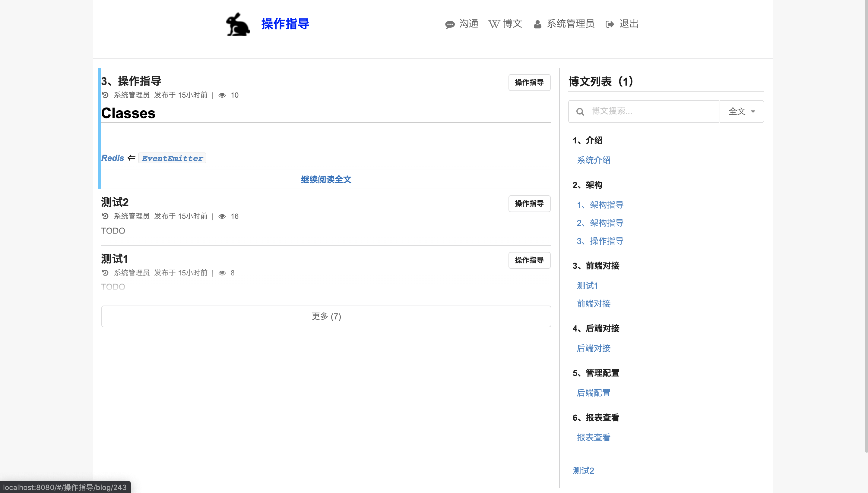The width and height of the screenshot is (868, 493).
Task: Open the 全文 search scope dropdown
Action: (741, 111)
